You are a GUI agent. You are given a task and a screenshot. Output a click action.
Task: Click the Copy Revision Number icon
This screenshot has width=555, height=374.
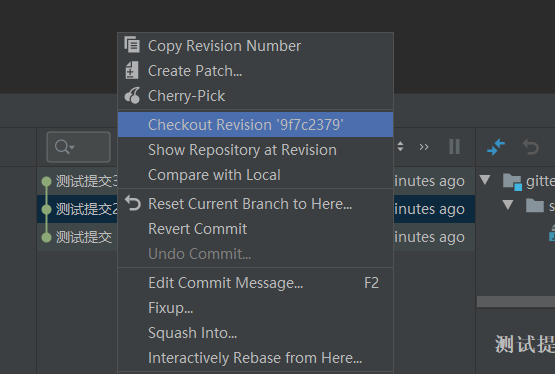pyautogui.click(x=132, y=45)
